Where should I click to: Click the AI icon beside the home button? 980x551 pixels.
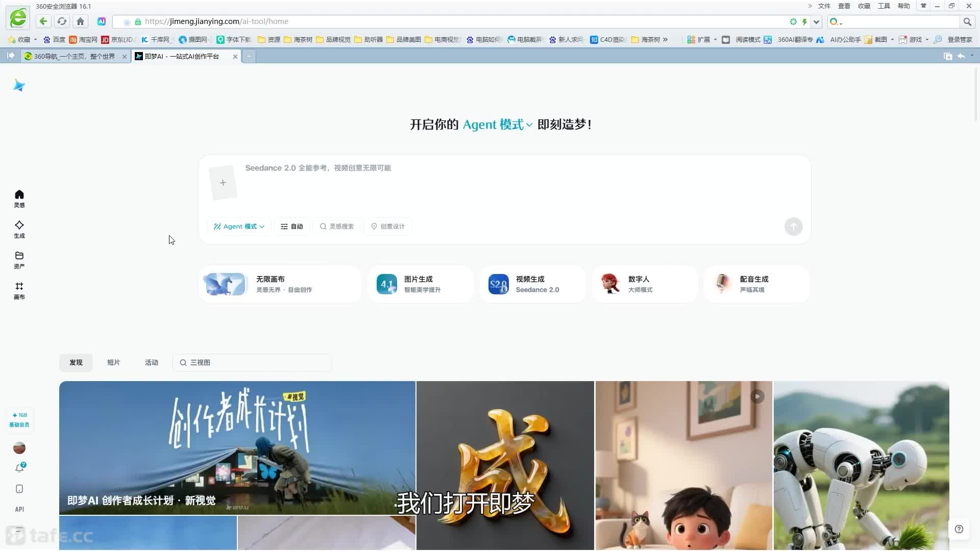click(x=102, y=21)
